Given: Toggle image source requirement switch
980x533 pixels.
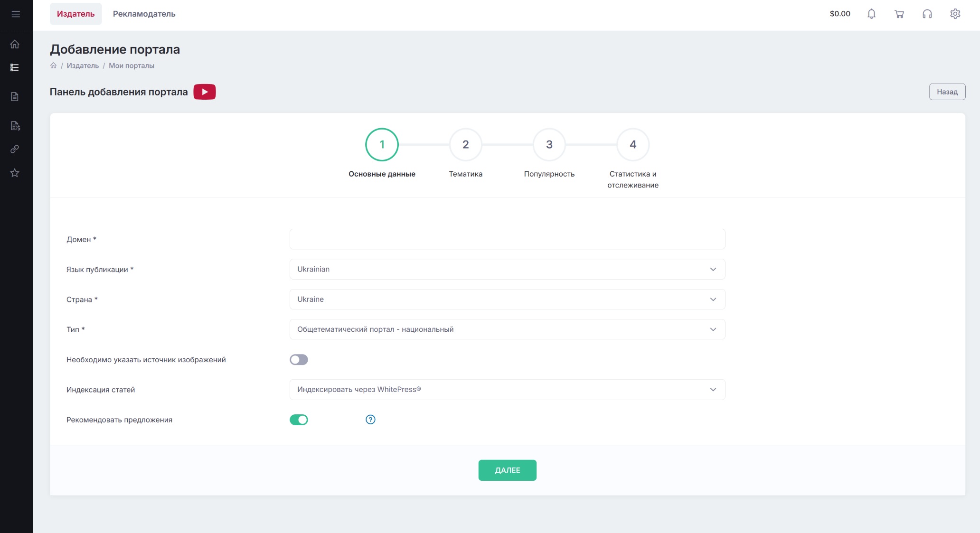Looking at the screenshot, I should (299, 360).
